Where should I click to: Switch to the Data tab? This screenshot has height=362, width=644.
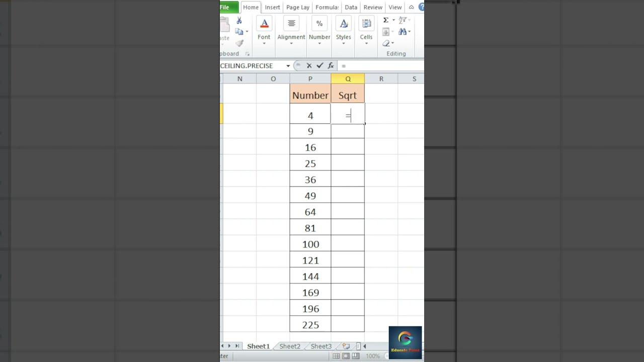351,7
